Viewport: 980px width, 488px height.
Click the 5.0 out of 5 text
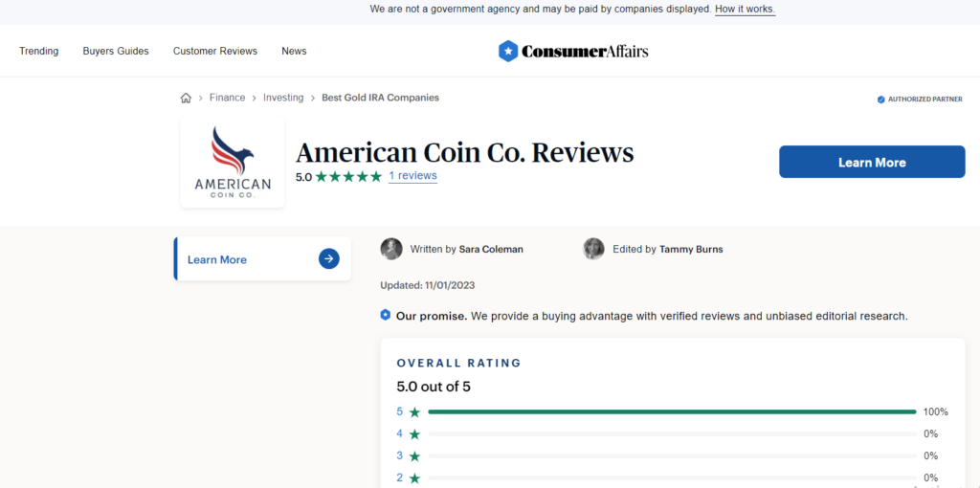click(x=434, y=387)
